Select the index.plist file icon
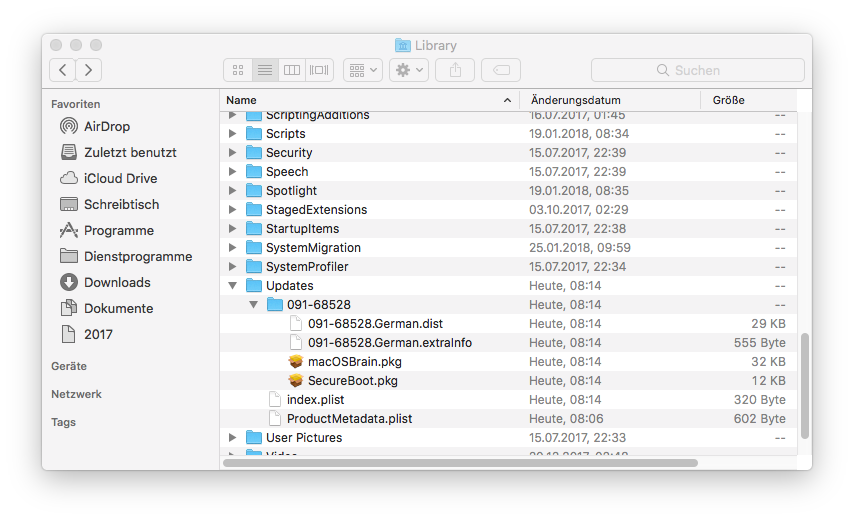 pyautogui.click(x=275, y=400)
